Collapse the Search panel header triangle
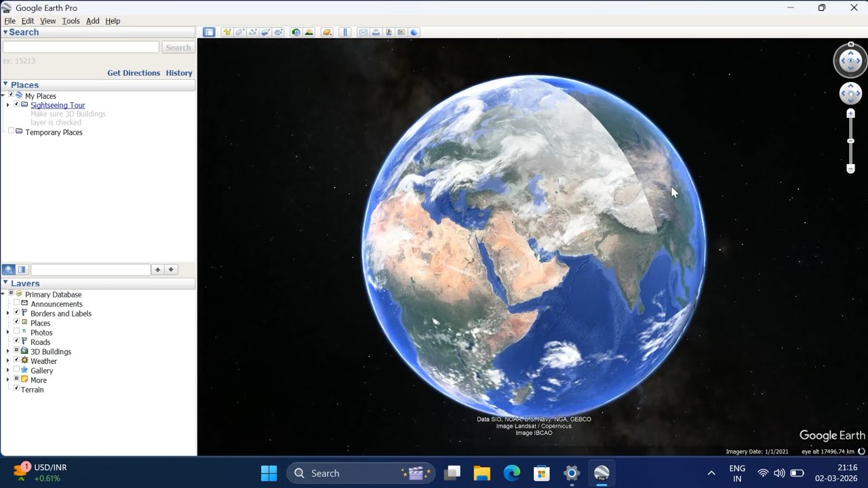This screenshot has height=488, width=868. [5, 32]
